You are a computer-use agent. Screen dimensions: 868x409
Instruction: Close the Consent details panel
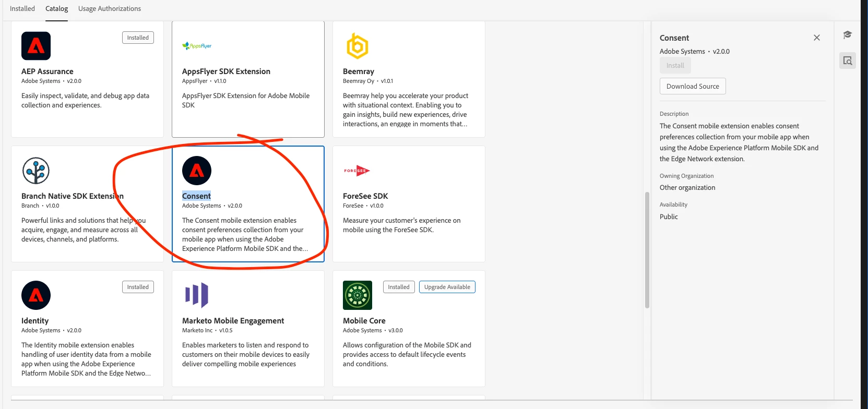[817, 38]
